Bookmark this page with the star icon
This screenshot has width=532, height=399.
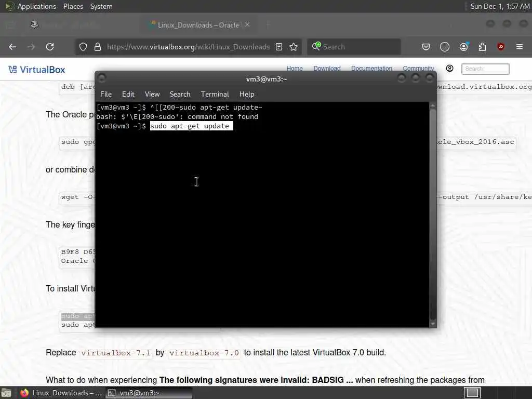tap(294, 47)
